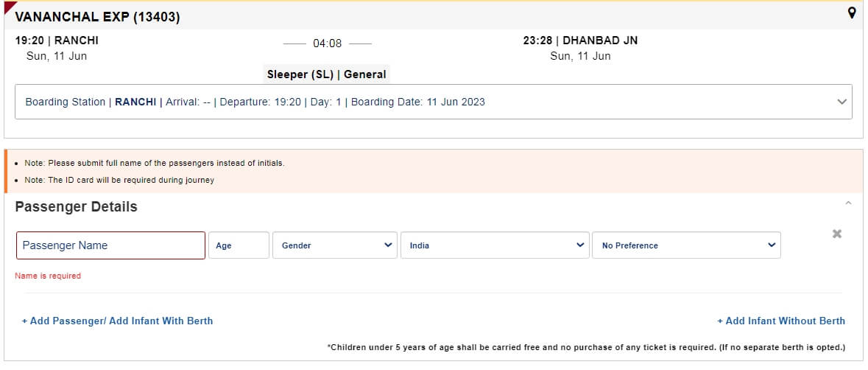Open the Gender dropdown
Image resolution: width=868 pixels, height=370 pixels.
click(x=335, y=245)
